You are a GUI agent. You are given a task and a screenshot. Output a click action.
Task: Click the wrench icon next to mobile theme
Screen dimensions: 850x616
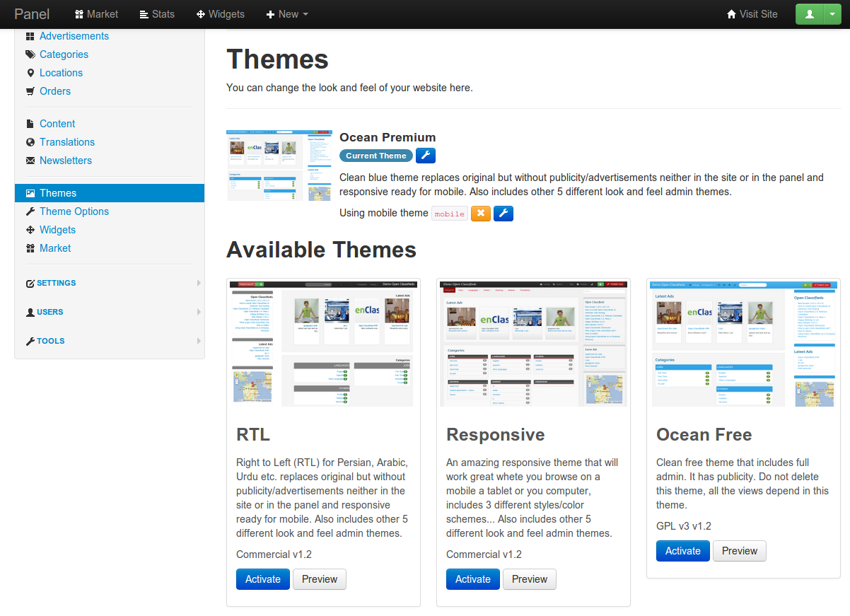pos(503,213)
